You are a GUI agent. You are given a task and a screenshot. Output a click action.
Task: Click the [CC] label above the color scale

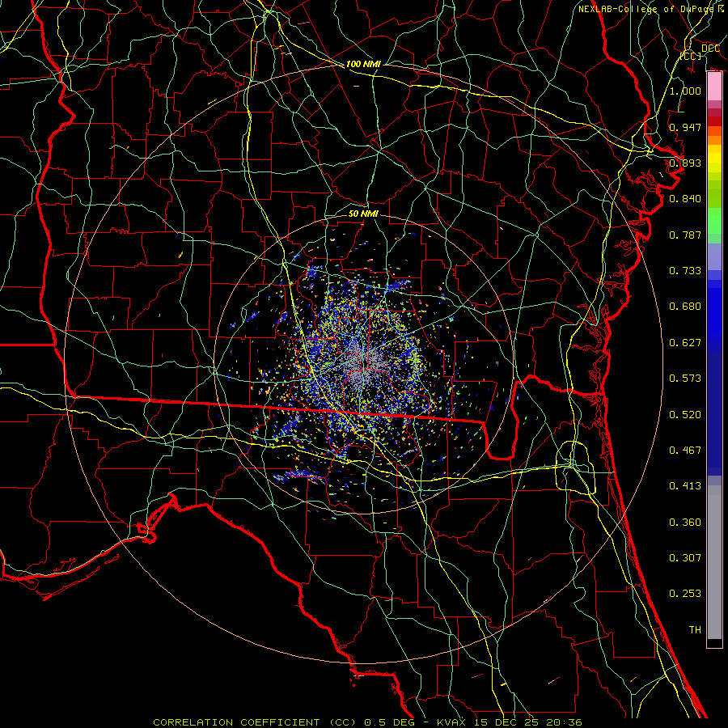pyautogui.click(x=691, y=56)
